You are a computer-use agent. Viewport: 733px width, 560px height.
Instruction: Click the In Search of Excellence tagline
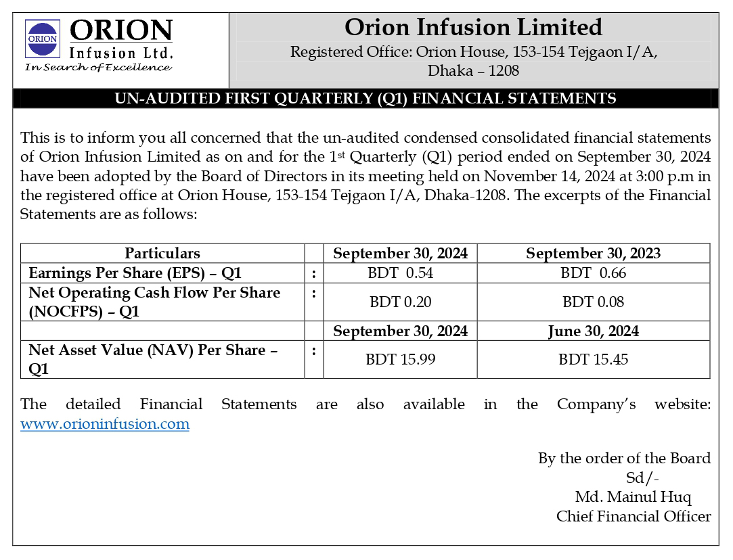tap(98, 67)
